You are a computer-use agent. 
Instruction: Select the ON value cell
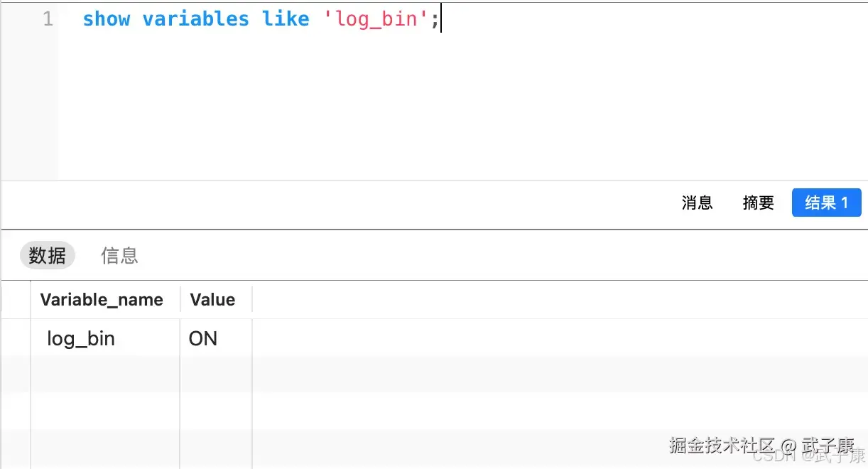[203, 338]
